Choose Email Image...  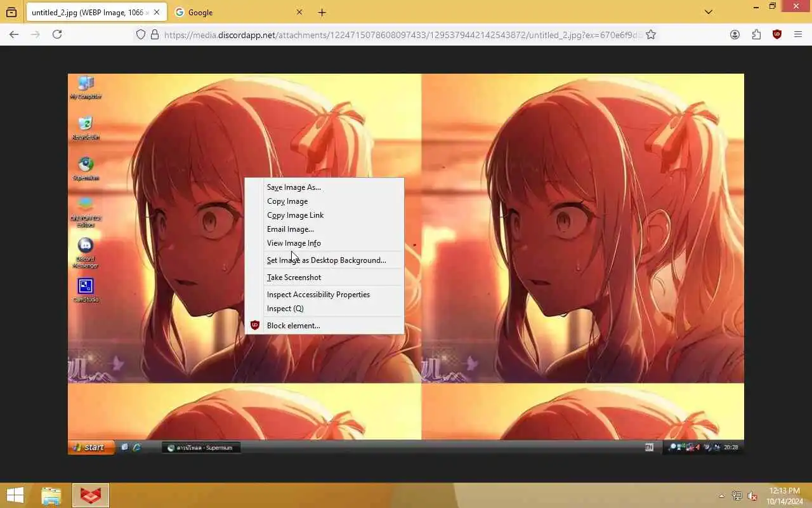click(x=324, y=229)
